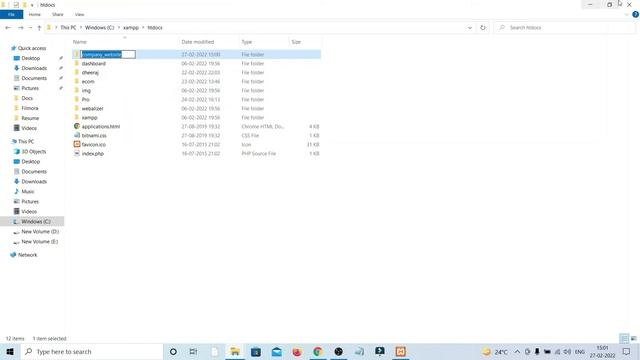Open the Mail app on taskbar
Viewport: 640px width, 360px height.
pyautogui.click(x=276, y=351)
